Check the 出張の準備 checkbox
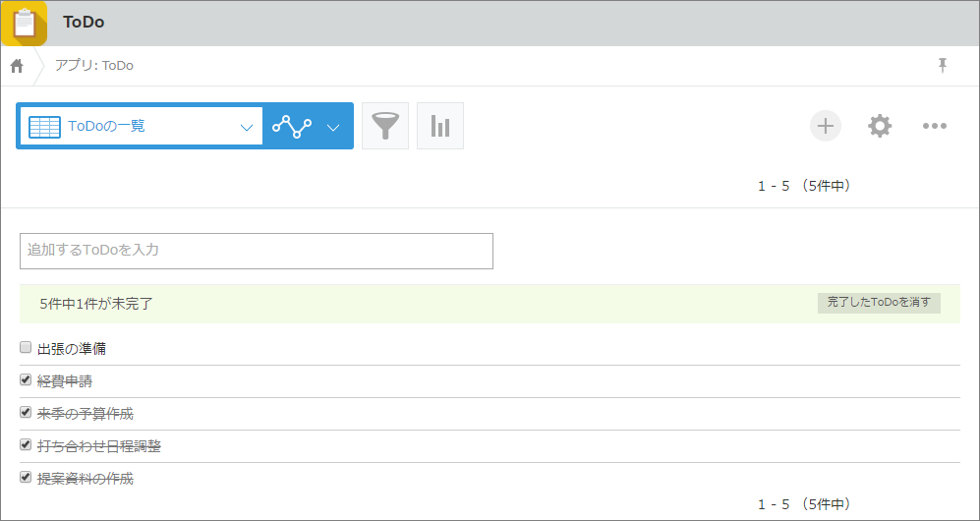Image resolution: width=980 pixels, height=521 pixels. pyautogui.click(x=26, y=347)
